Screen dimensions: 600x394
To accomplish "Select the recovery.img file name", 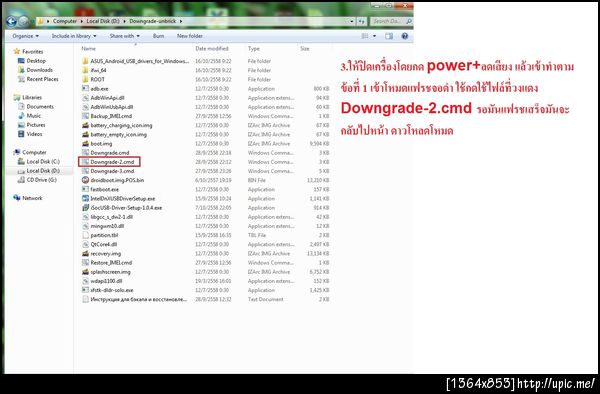I will (x=106, y=254).
